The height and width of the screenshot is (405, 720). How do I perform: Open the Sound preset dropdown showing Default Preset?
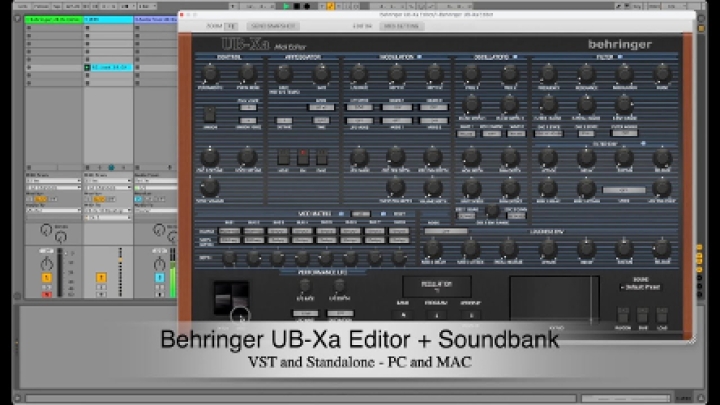click(x=640, y=287)
